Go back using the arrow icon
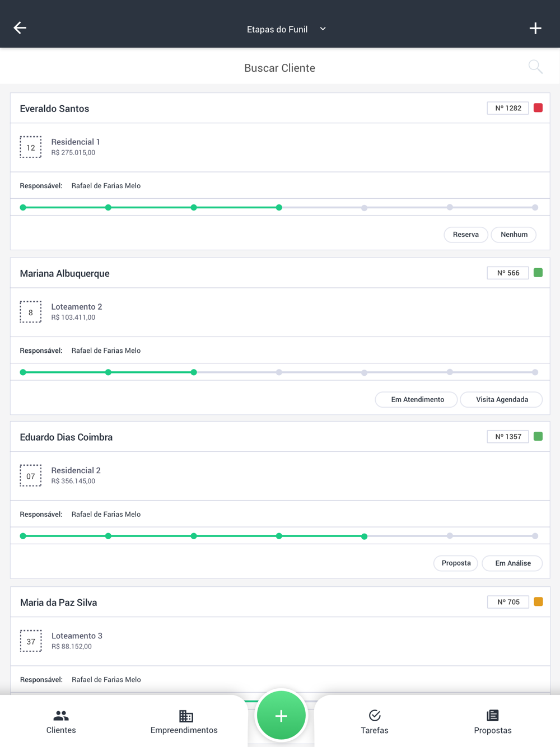Viewport: 560px width, 747px height. click(x=20, y=28)
